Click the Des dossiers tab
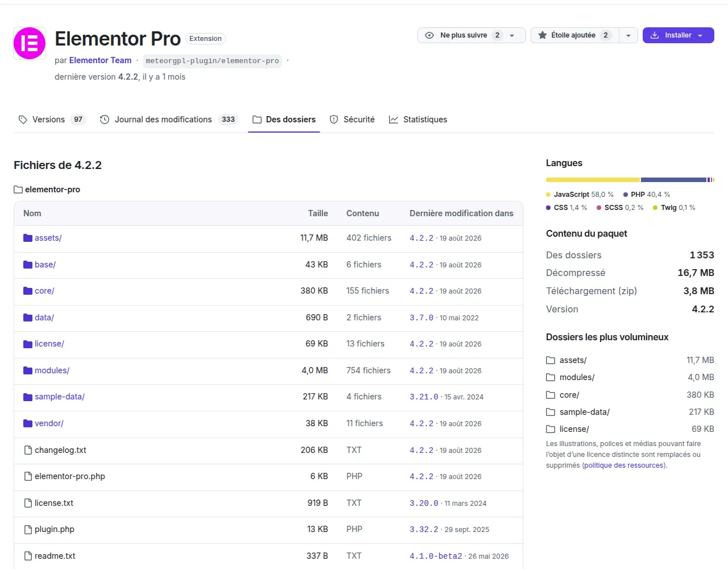This screenshot has height=569, width=728. [284, 119]
